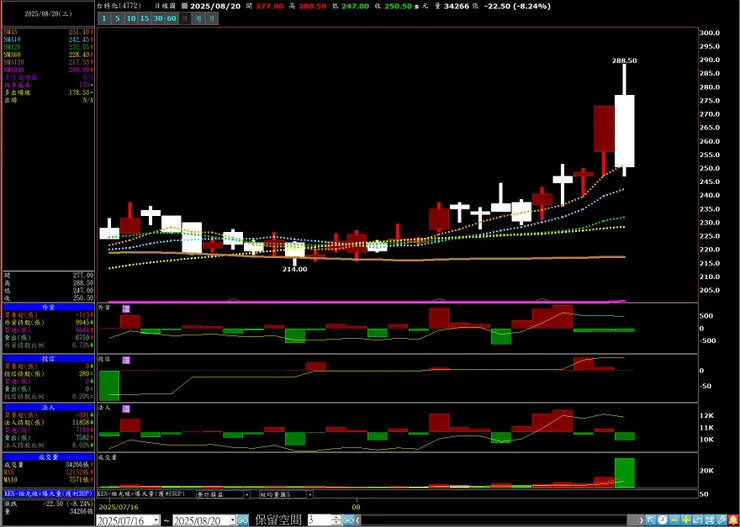
Task: Open the start date 2025/07/16 dropdown
Action: click(x=156, y=520)
